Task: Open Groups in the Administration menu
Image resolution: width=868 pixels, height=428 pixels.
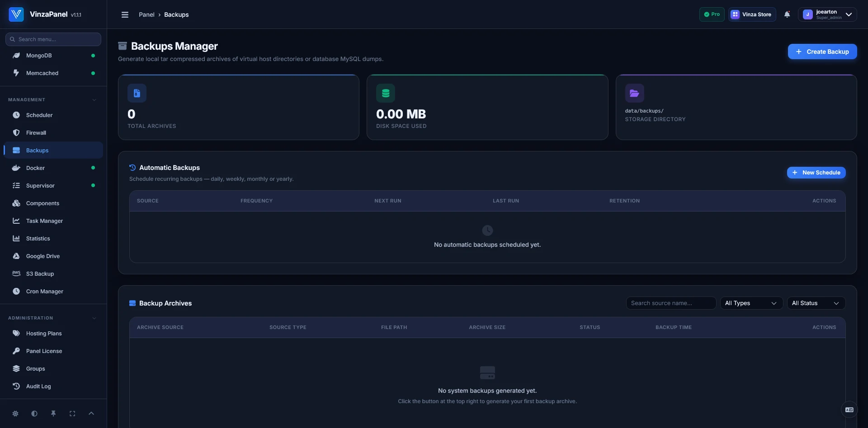Action: coord(53,369)
